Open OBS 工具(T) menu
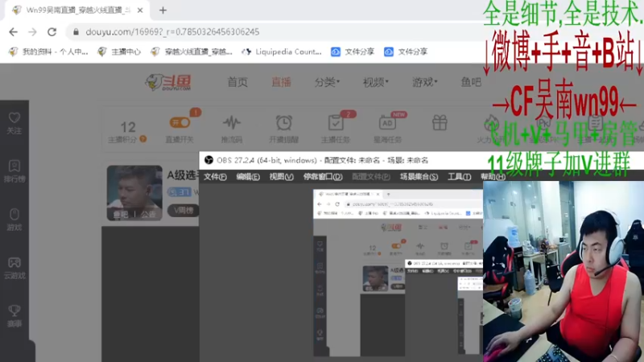The image size is (644, 362). tap(459, 176)
